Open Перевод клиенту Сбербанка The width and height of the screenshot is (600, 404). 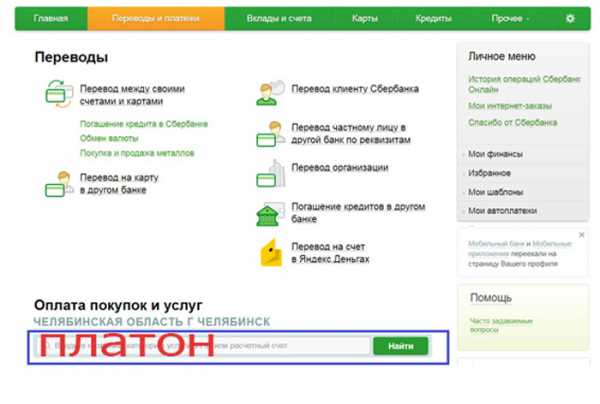point(355,89)
